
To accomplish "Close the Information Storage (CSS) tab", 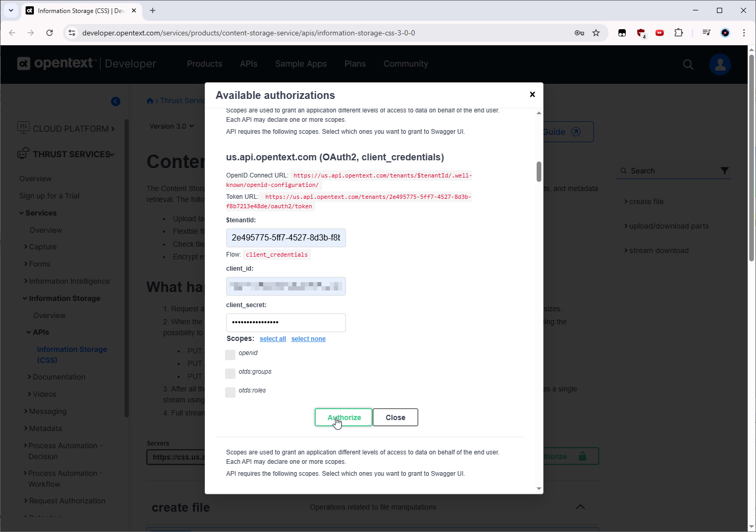I will [134, 10].
